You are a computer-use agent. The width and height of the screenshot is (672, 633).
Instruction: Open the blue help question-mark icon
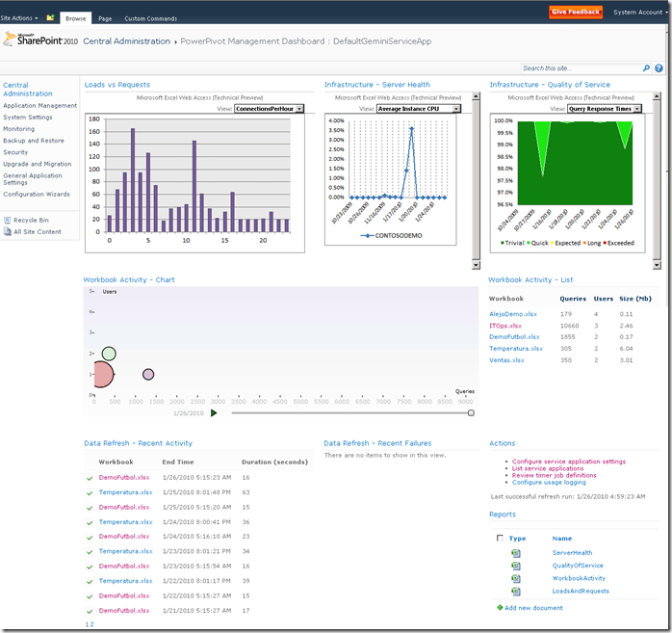point(659,68)
